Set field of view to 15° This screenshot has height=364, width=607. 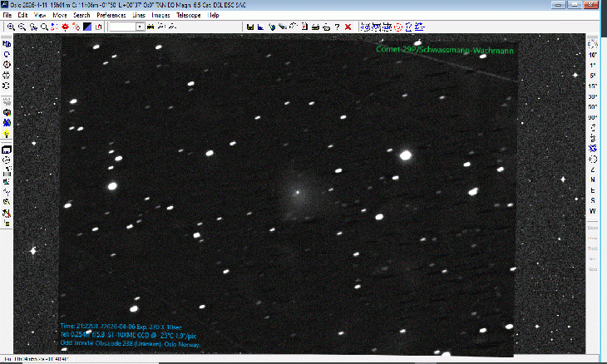coord(593,86)
